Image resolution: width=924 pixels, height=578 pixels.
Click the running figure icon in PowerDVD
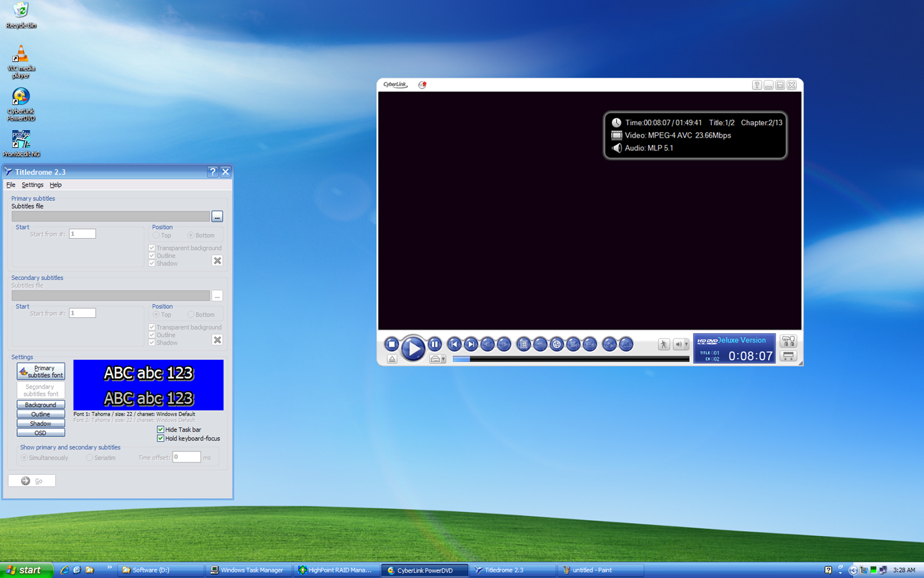coord(663,344)
